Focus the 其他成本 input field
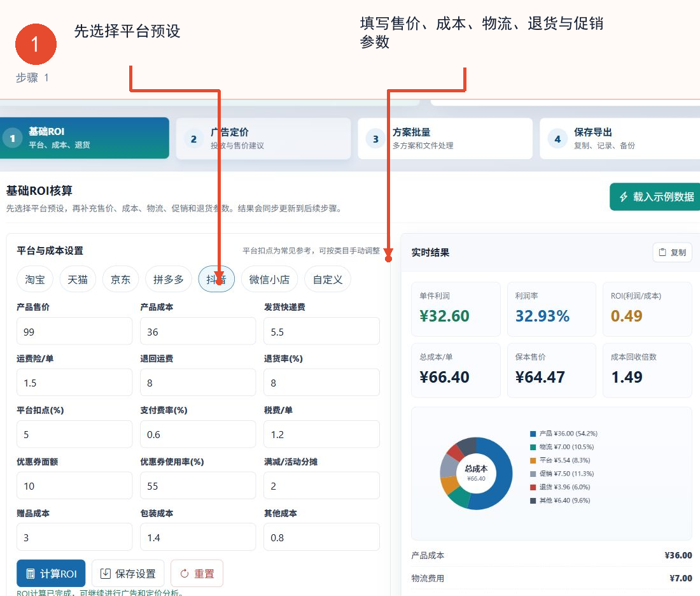The width and height of the screenshot is (700, 596). 322,537
